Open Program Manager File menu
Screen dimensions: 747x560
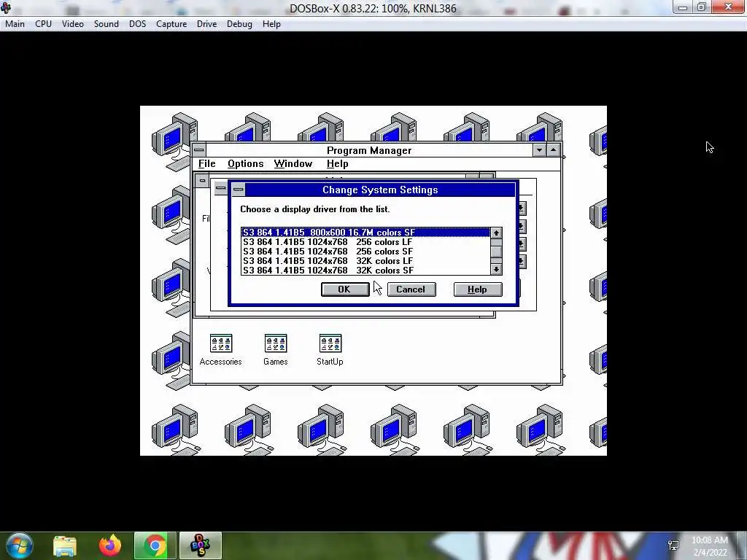click(x=206, y=164)
